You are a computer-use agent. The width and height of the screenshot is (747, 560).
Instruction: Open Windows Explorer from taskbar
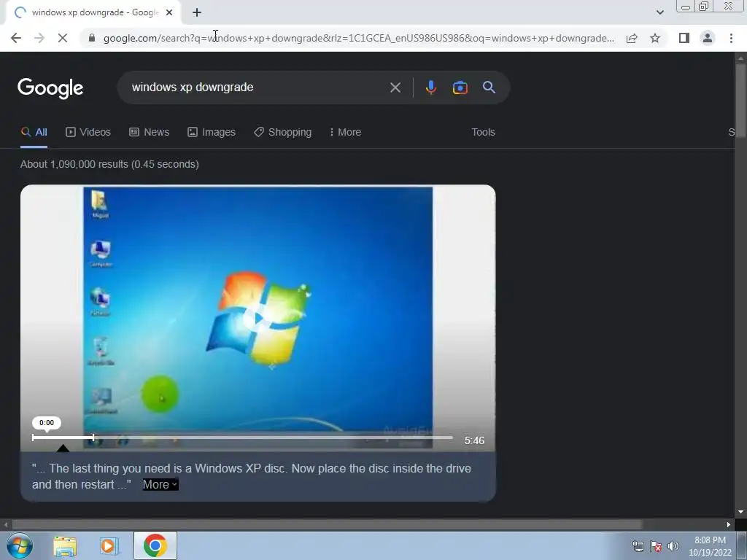tap(65, 546)
